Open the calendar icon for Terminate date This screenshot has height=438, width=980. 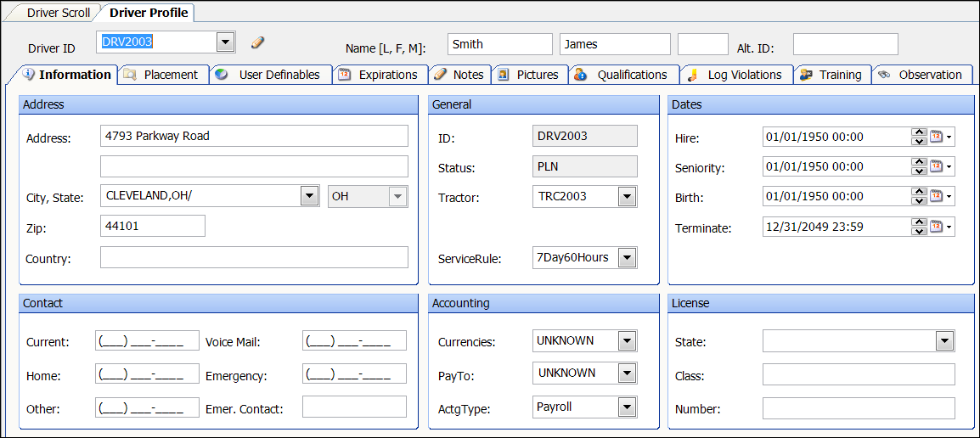click(x=937, y=227)
